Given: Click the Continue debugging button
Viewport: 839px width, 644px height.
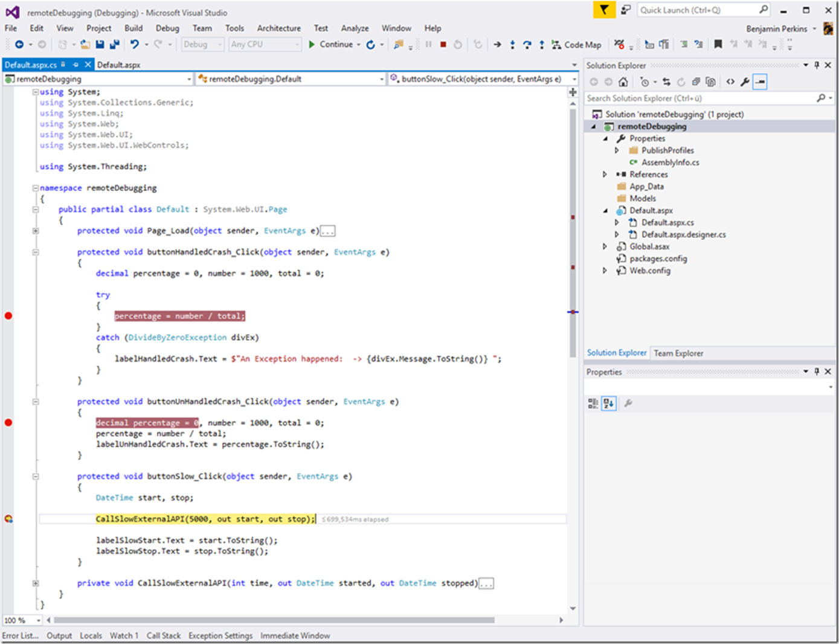Looking at the screenshot, I should click(330, 44).
